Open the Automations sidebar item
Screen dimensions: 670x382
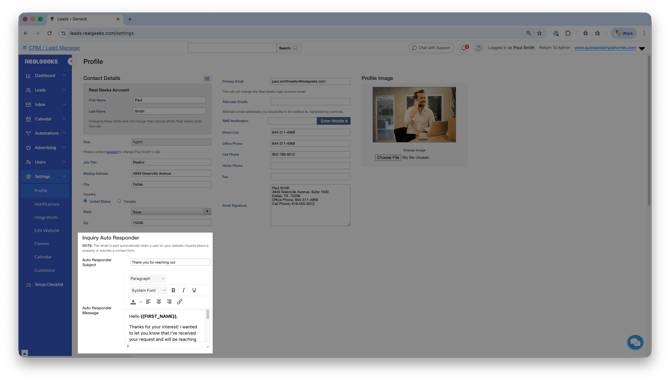pyautogui.click(x=45, y=133)
